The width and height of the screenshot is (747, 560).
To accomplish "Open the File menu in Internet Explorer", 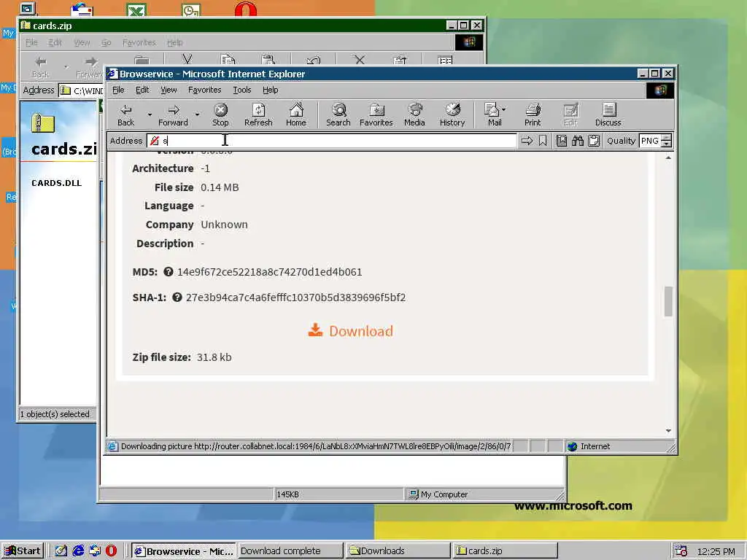I will (118, 90).
